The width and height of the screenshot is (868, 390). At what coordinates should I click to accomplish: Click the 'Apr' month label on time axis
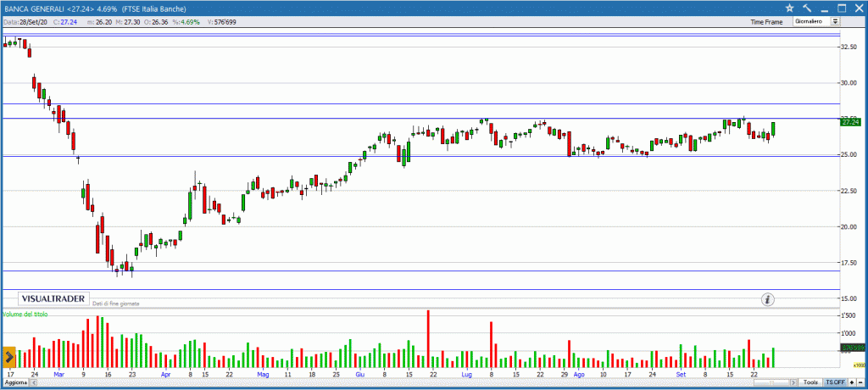coord(165,375)
